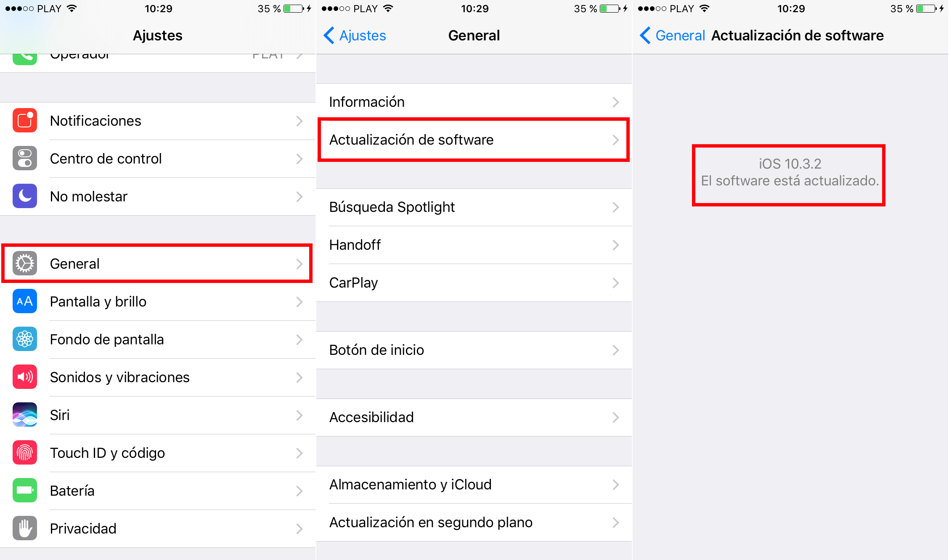Select Búsqueda Spotlight menu entry
The width and height of the screenshot is (949, 560).
pyautogui.click(x=474, y=207)
